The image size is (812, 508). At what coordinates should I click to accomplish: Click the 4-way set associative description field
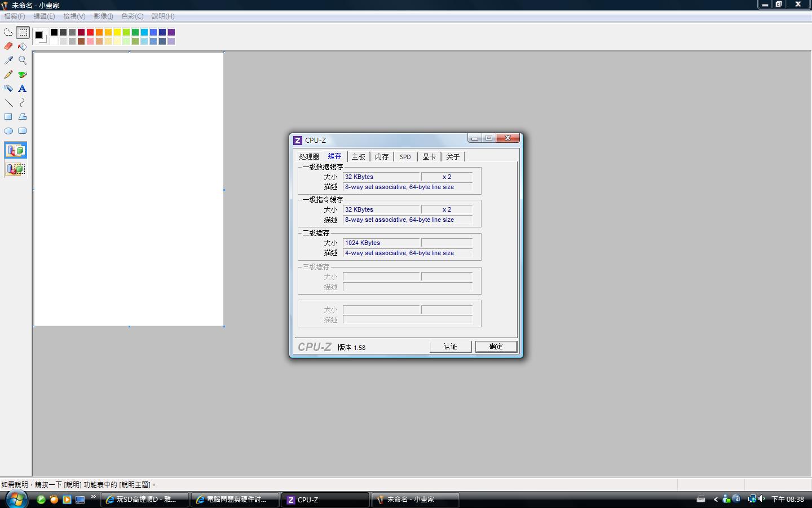pyautogui.click(x=408, y=253)
